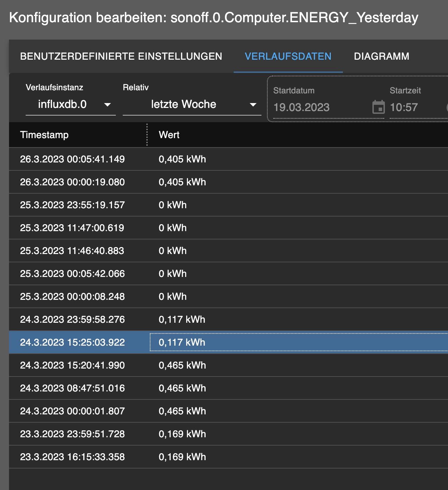
Task: Click value cell in 26.3.2023 00:00:19 row
Action: (182, 182)
